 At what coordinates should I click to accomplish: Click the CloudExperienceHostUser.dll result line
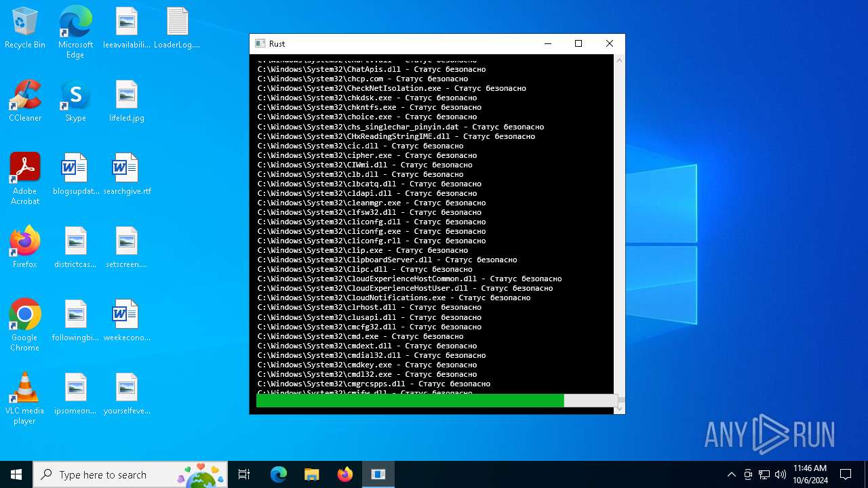pos(405,288)
